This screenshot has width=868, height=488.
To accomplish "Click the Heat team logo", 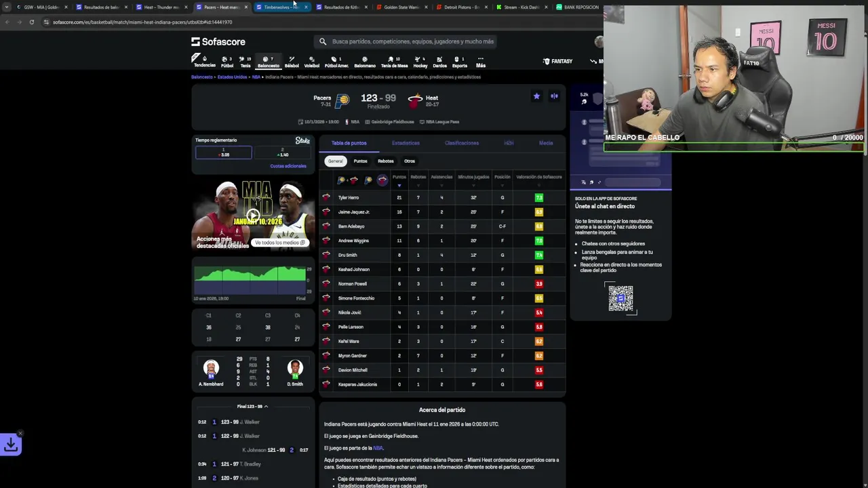I will point(415,101).
